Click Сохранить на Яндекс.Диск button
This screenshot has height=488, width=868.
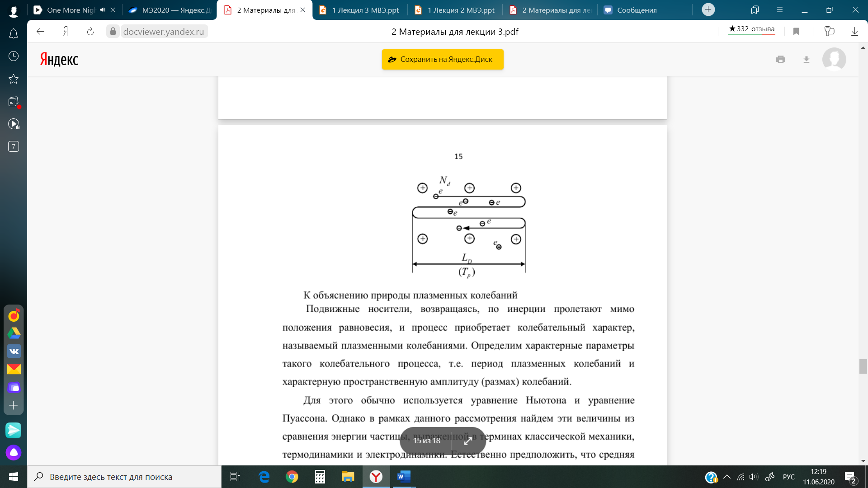(x=442, y=60)
